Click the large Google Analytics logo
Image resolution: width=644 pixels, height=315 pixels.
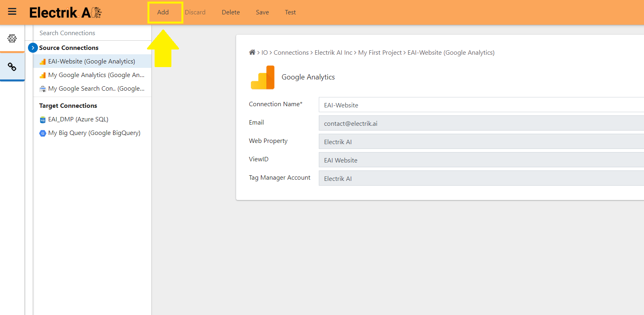click(x=262, y=77)
